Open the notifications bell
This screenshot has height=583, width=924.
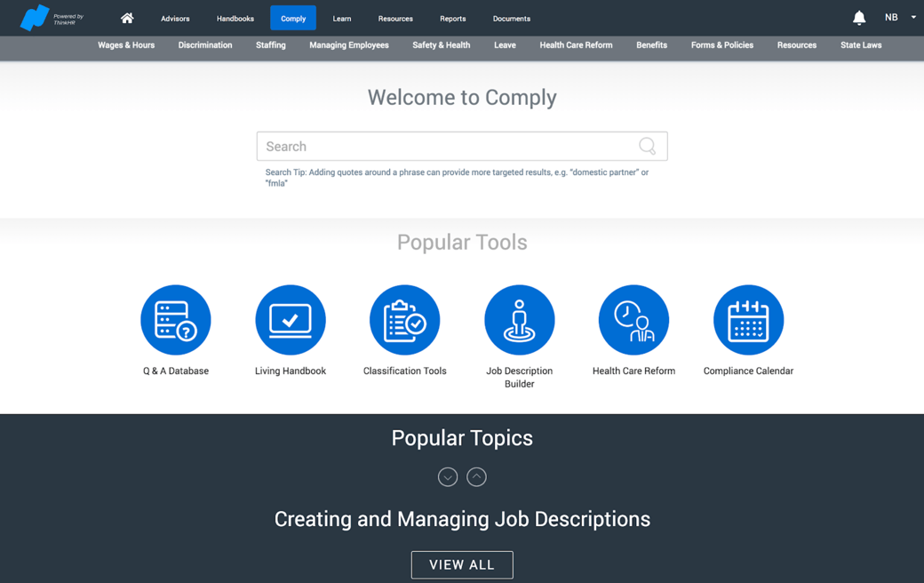(859, 19)
